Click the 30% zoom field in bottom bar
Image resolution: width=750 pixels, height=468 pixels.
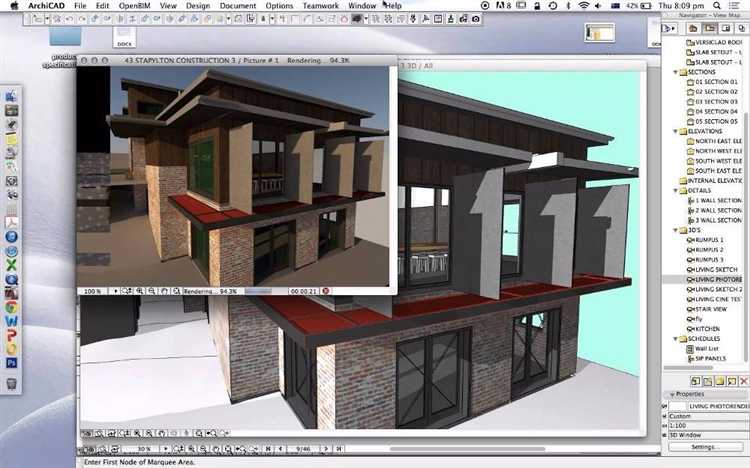coord(140,449)
